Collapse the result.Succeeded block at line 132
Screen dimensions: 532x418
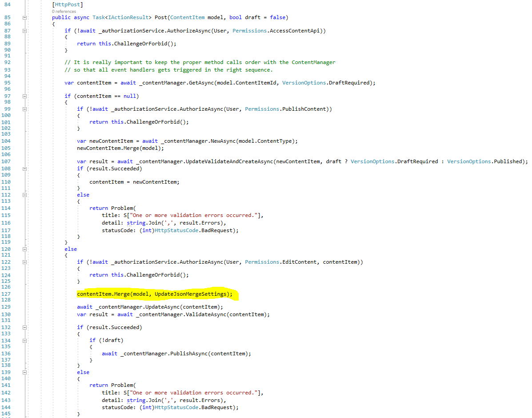pyautogui.click(x=24, y=328)
